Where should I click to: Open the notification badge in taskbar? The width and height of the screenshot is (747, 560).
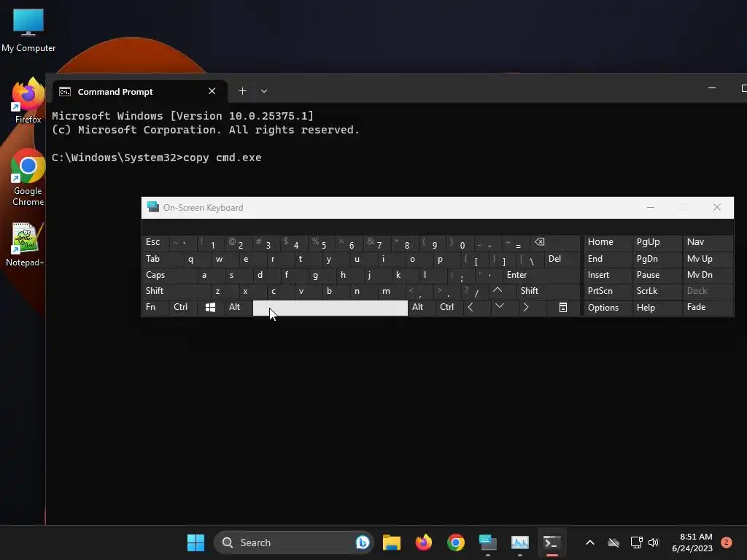coord(727,542)
